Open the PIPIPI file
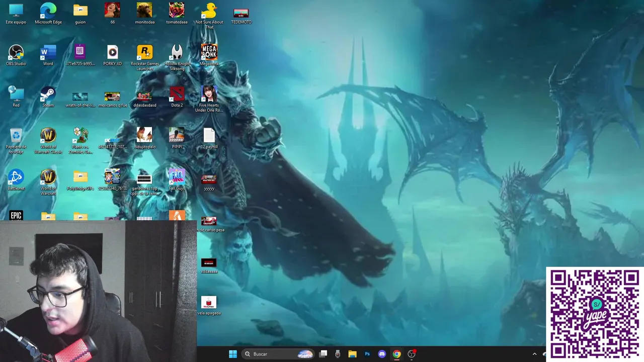644x362 pixels. click(177, 138)
